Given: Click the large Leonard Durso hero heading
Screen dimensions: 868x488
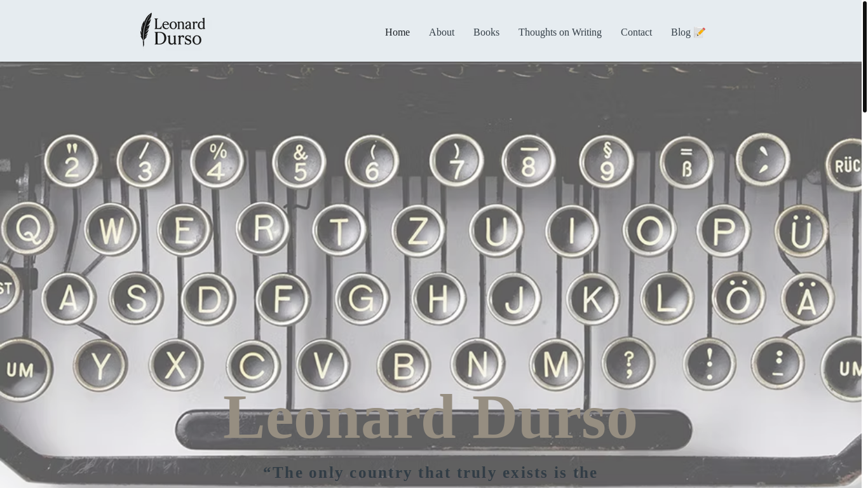Looking at the screenshot, I should pos(430,417).
